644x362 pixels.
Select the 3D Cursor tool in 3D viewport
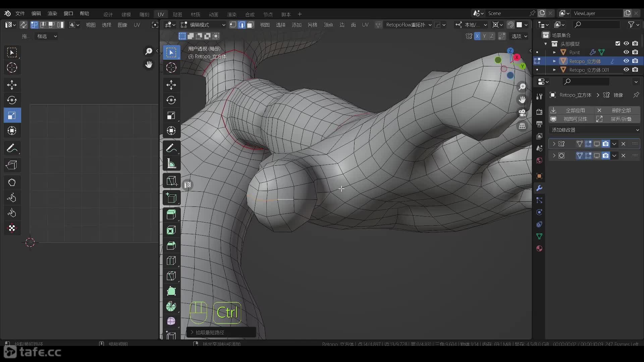[x=171, y=68]
